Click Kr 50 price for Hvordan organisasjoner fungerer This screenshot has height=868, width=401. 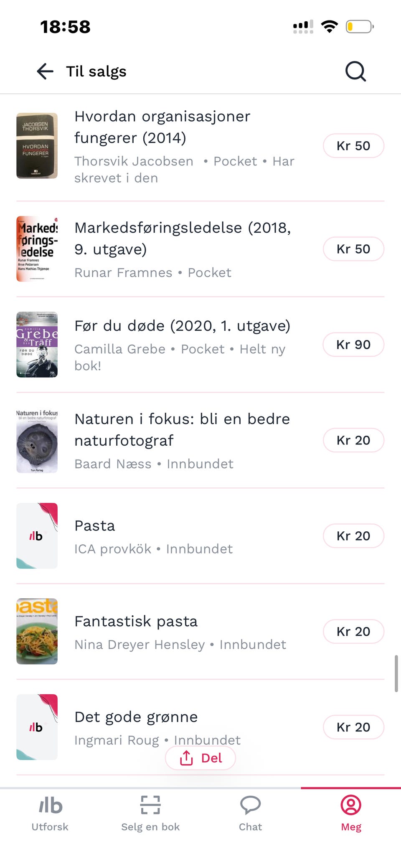pyautogui.click(x=353, y=146)
